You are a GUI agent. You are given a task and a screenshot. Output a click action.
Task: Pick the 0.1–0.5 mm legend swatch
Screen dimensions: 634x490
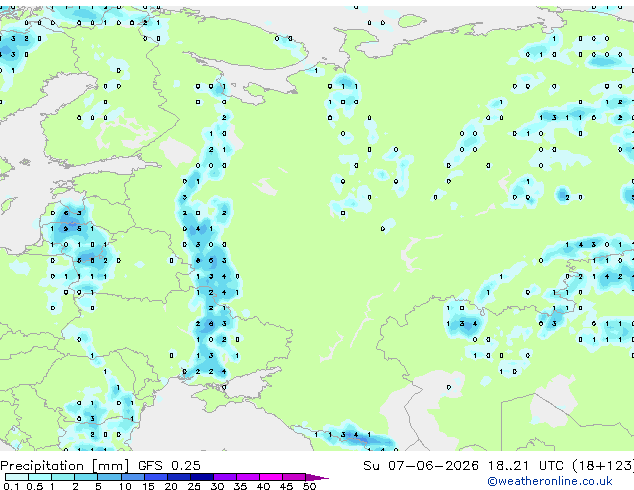pyautogui.click(x=17, y=477)
